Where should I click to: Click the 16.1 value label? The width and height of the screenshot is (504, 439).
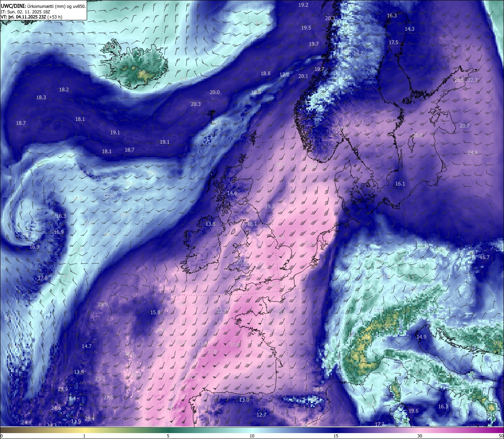[400, 183]
